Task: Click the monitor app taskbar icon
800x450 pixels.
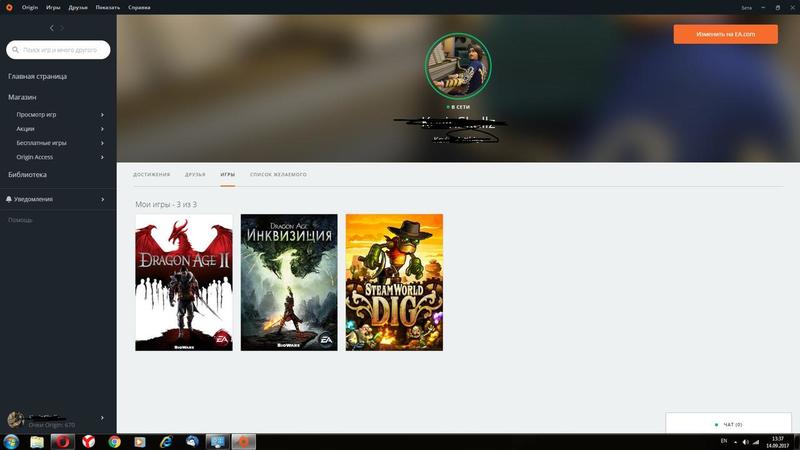Action: [217, 442]
